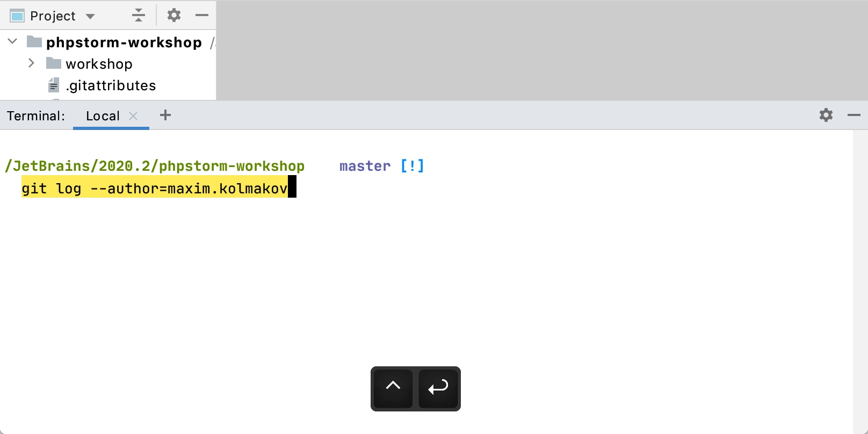Click the [!] git status indicator
The image size is (868, 434).
413,166
